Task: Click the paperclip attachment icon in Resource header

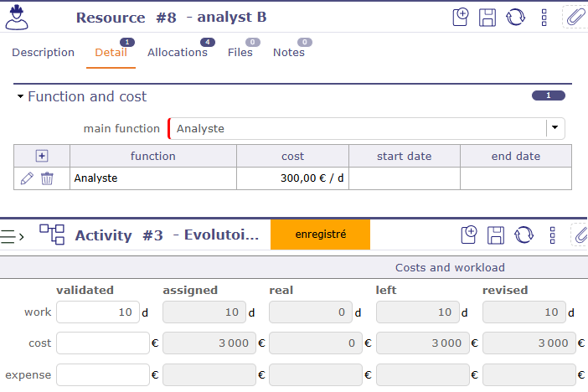Action: click(x=575, y=17)
